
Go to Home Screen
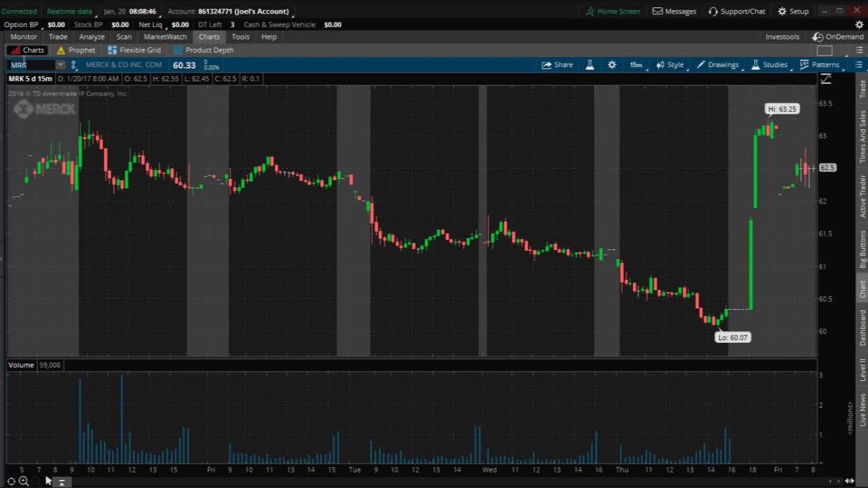(613, 12)
